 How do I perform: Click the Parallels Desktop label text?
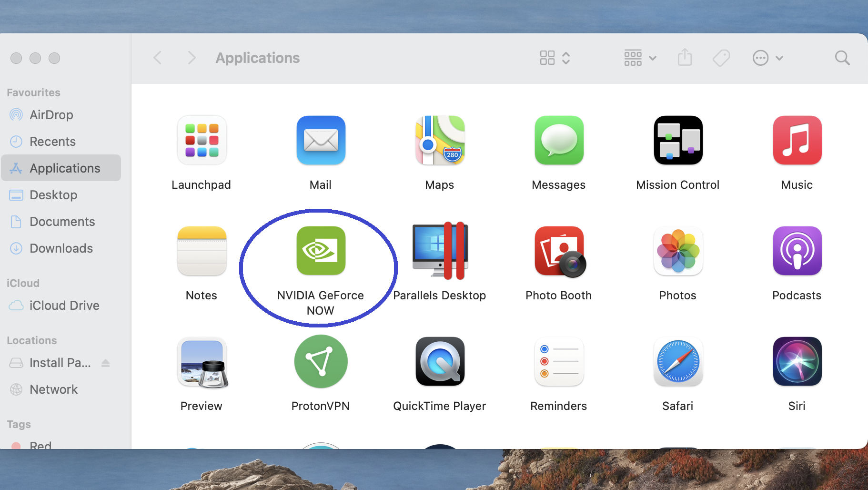440,296
